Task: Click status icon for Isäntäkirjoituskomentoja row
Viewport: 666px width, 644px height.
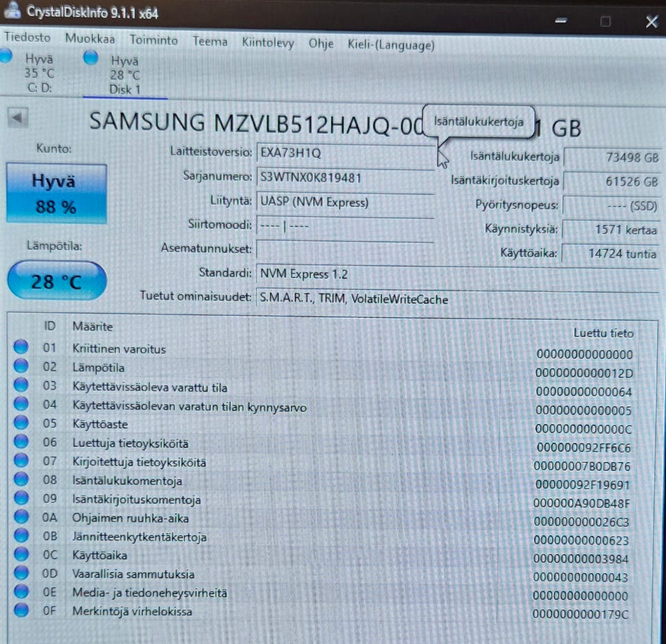Action: pyautogui.click(x=21, y=498)
